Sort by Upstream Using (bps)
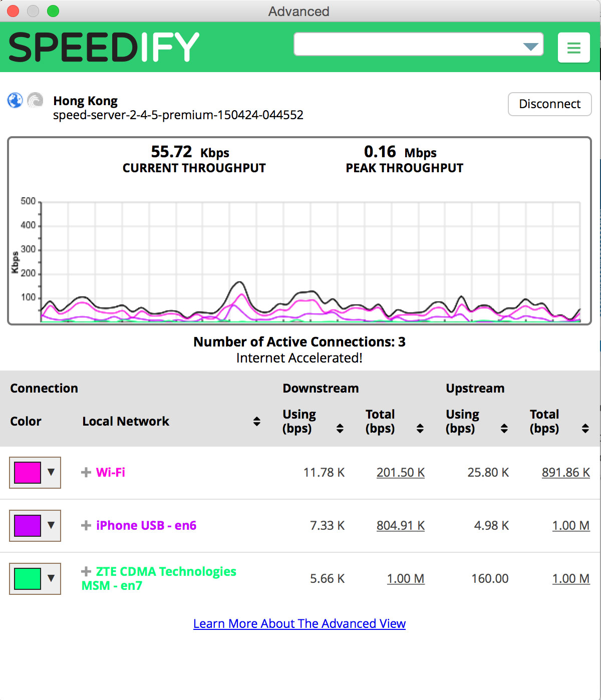 point(504,428)
